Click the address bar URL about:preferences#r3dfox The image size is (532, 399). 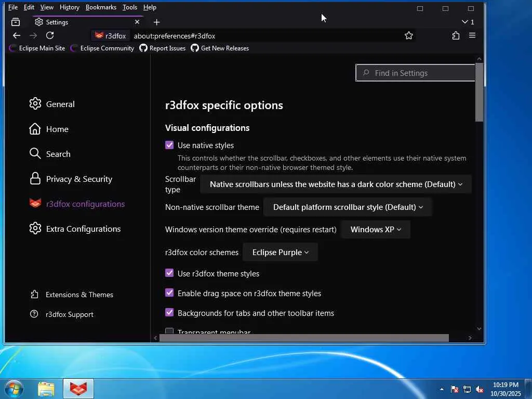[x=175, y=36]
